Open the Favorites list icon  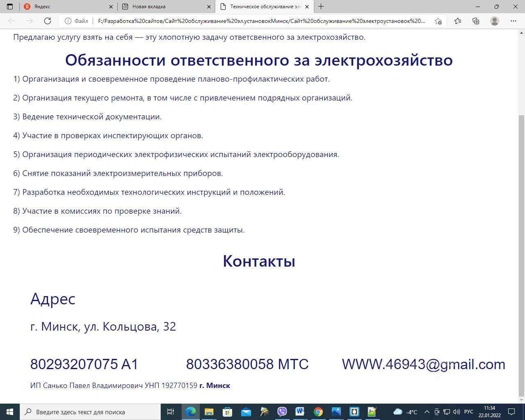[458, 21]
